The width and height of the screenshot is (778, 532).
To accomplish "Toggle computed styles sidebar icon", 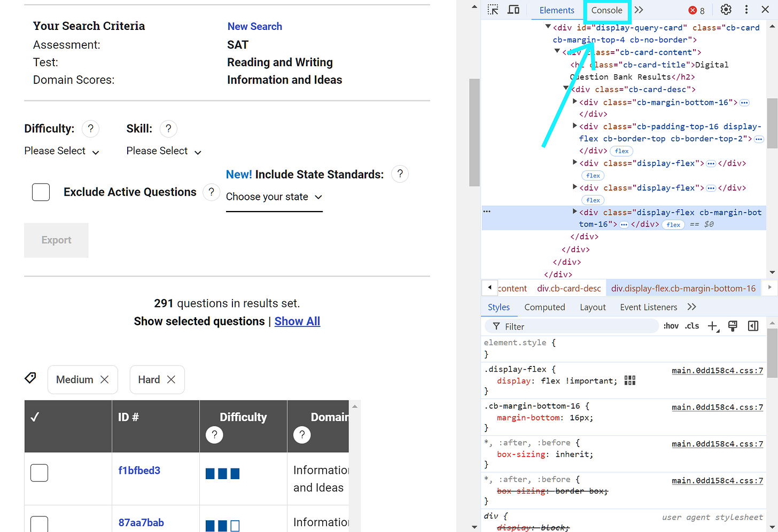I will pos(753,326).
